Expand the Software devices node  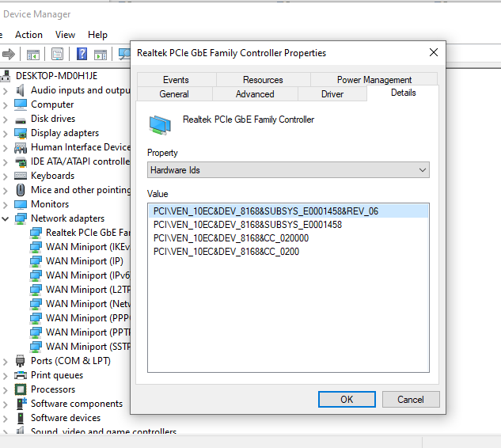pyautogui.click(x=5, y=419)
